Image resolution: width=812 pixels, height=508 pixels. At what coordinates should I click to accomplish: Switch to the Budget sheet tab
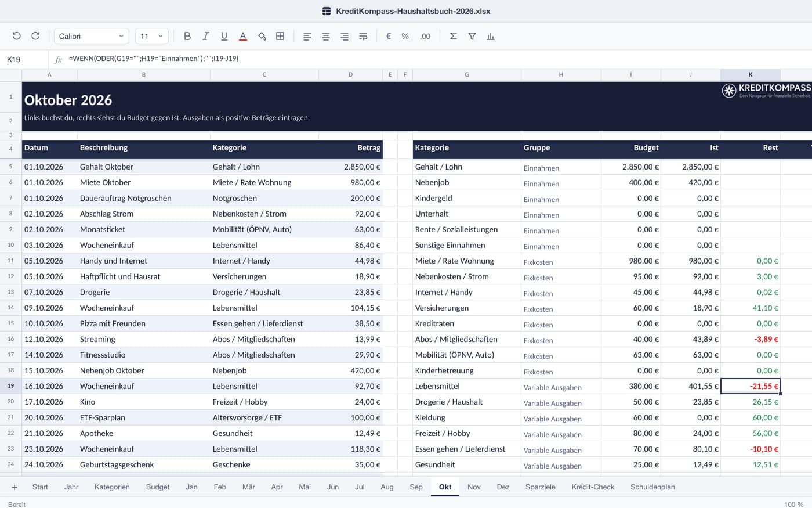pyautogui.click(x=158, y=487)
